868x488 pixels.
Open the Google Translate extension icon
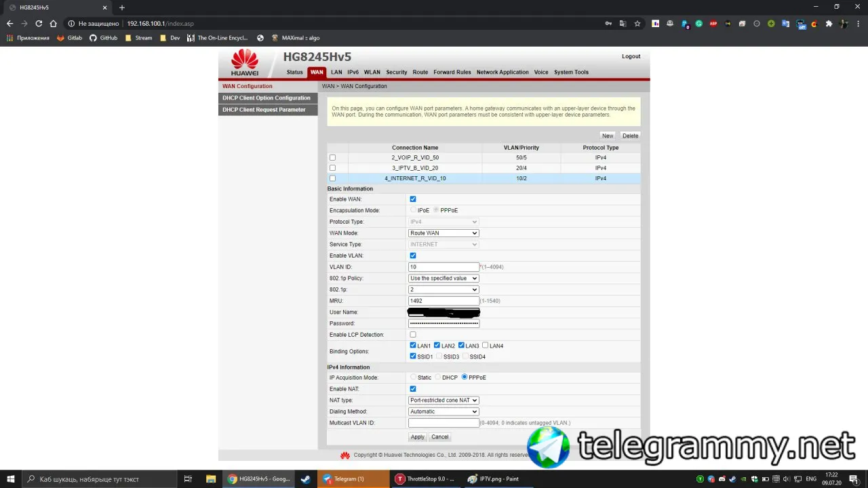click(786, 23)
